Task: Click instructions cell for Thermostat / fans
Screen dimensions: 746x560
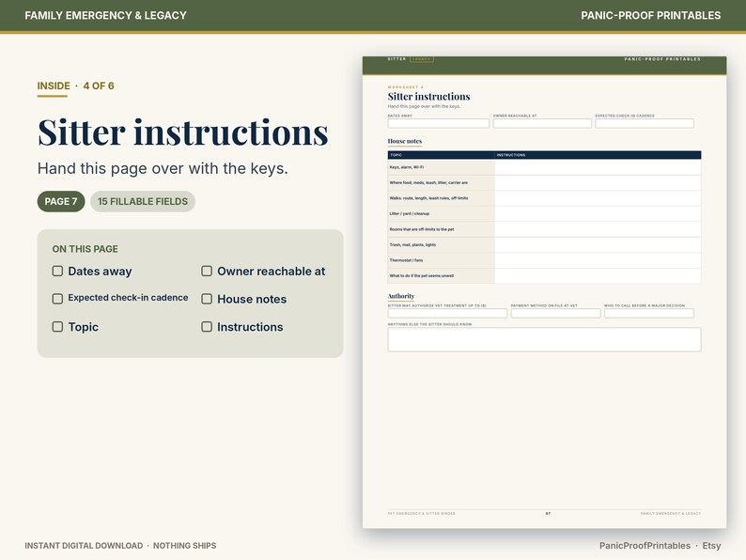Action: click(x=598, y=260)
